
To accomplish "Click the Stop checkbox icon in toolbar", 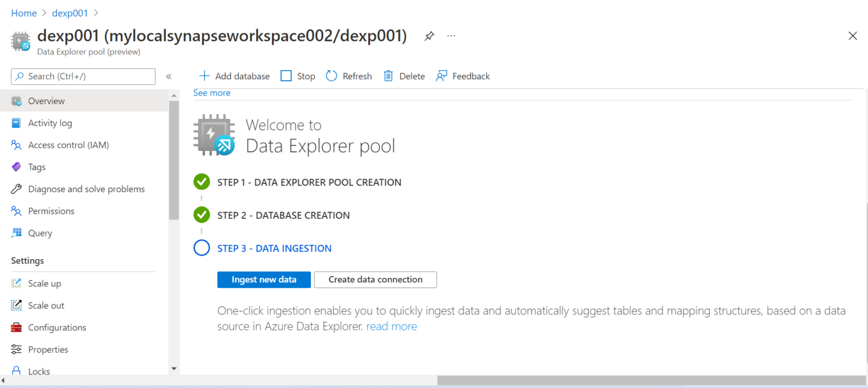I will 286,75.
